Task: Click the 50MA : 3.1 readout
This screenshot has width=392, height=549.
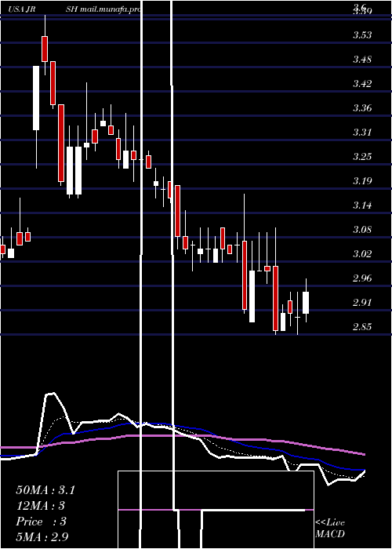Action: tap(45, 490)
